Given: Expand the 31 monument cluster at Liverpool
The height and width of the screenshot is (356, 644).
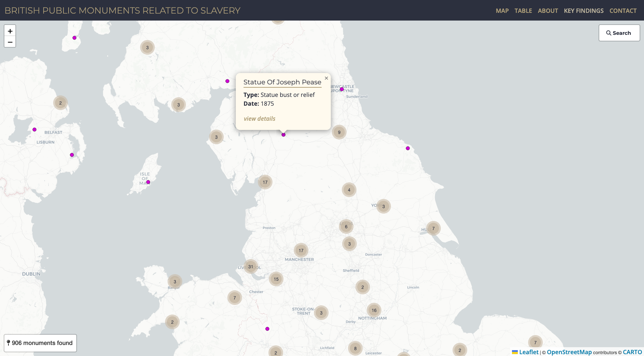Looking at the screenshot, I should point(250,267).
